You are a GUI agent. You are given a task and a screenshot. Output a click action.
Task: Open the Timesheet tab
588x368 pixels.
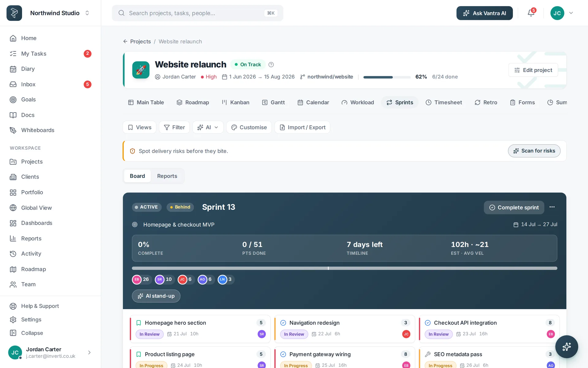(443, 102)
